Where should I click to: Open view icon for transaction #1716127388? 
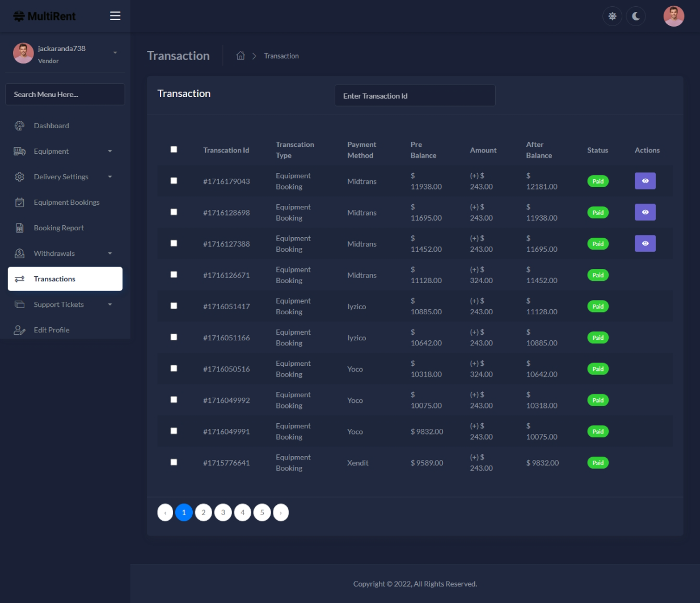click(x=645, y=243)
